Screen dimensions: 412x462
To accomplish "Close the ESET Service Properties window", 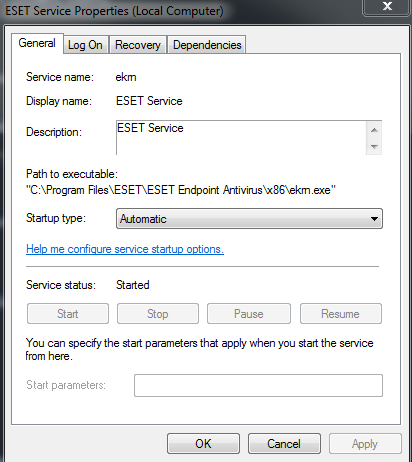I will tap(387, 7).
